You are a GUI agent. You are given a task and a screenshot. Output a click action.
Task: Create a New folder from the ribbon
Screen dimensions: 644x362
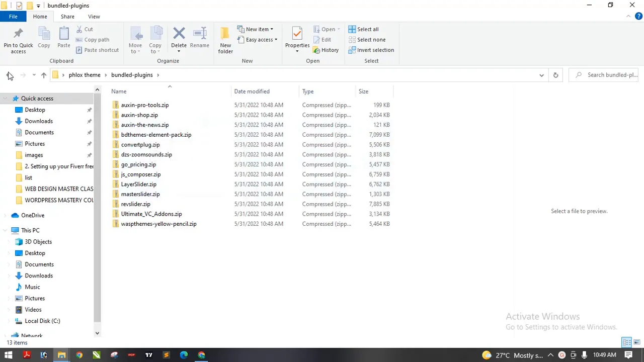tap(225, 40)
